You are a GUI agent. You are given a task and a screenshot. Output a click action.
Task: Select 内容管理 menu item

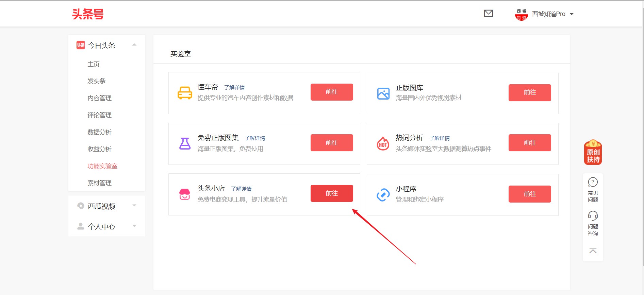click(x=99, y=98)
